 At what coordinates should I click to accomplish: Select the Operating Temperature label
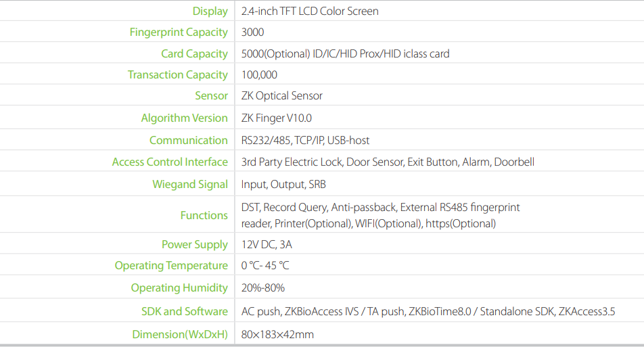tap(171, 265)
